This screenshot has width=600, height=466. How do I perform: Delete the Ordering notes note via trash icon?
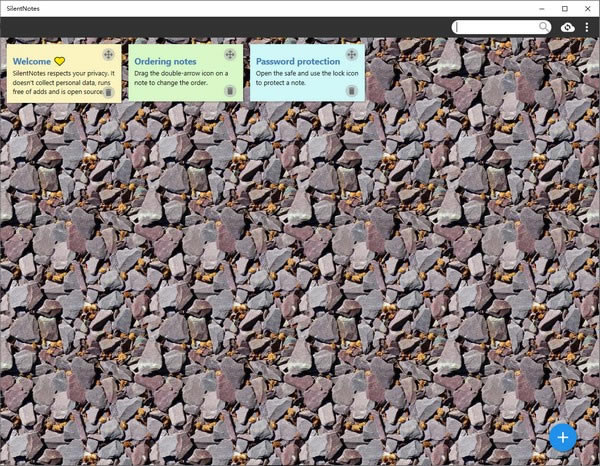pos(230,91)
